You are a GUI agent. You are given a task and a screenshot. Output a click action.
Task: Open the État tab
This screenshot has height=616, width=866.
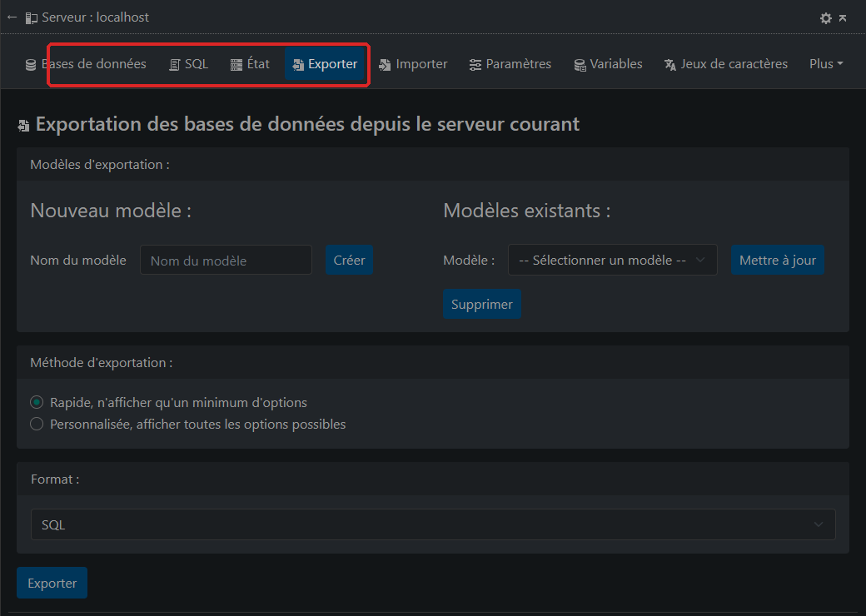pos(250,64)
